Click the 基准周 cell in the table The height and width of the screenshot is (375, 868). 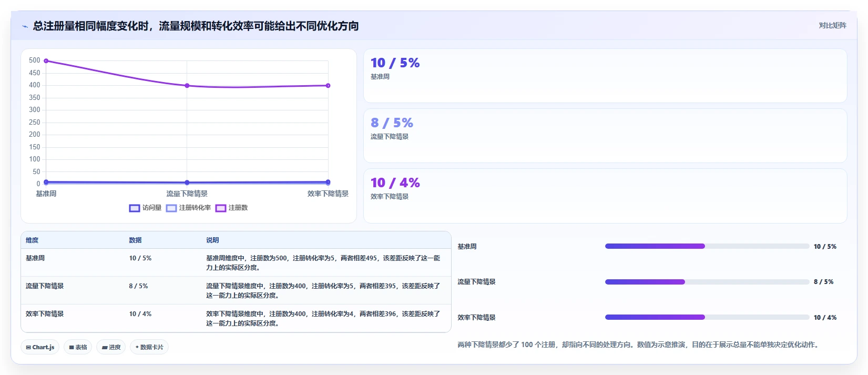tap(35, 258)
